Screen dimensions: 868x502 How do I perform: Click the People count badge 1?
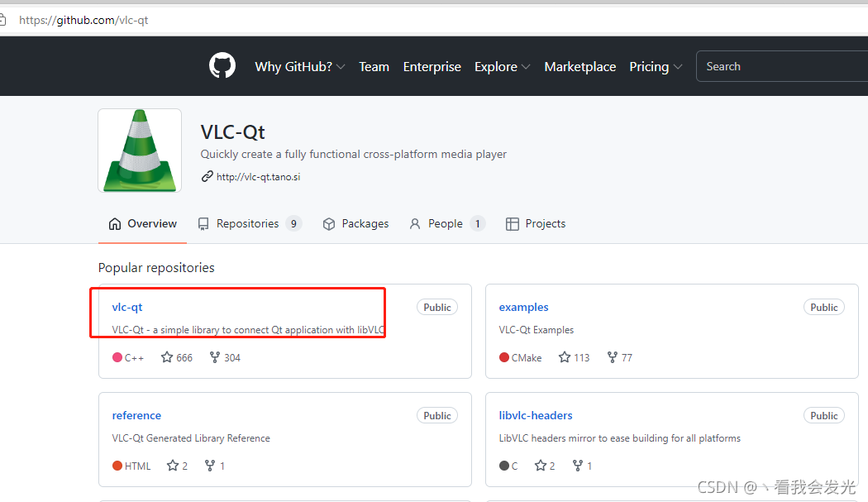(477, 224)
